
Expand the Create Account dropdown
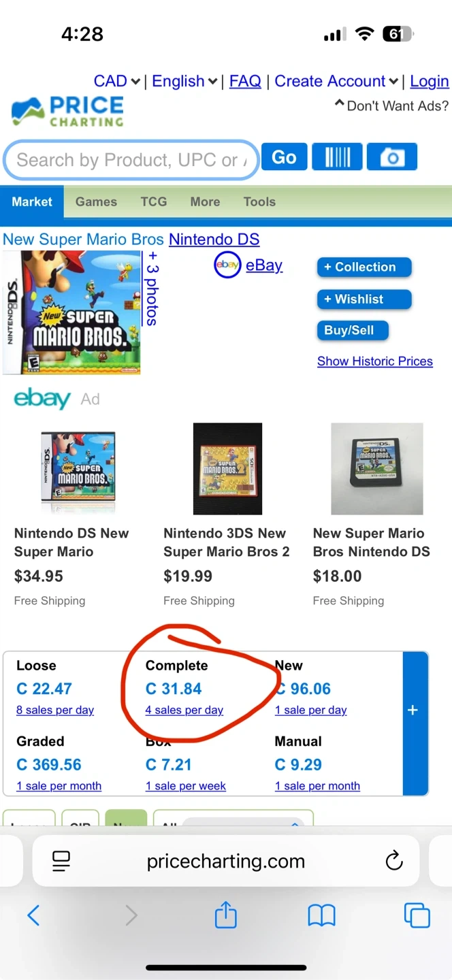tap(336, 82)
